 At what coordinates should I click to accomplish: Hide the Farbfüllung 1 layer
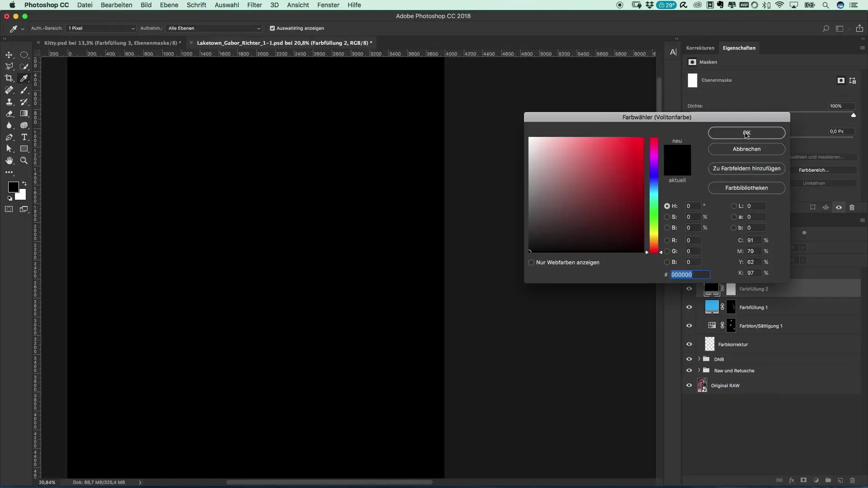(689, 307)
